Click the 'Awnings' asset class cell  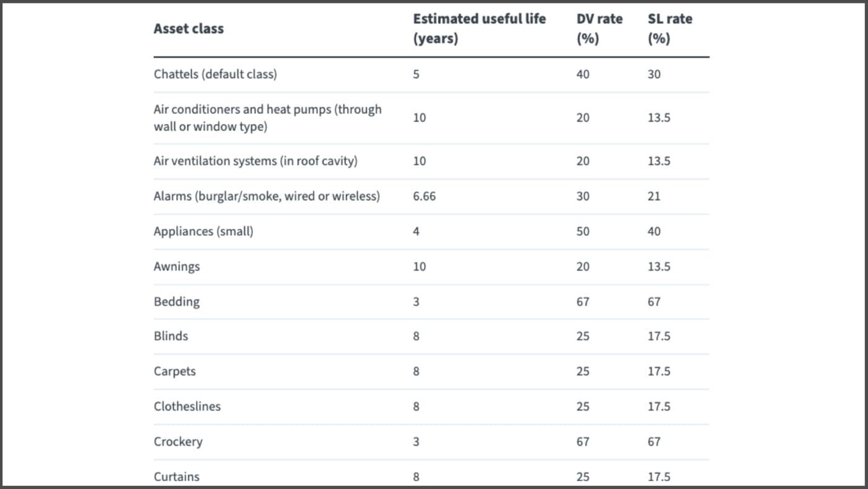(x=177, y=266)
